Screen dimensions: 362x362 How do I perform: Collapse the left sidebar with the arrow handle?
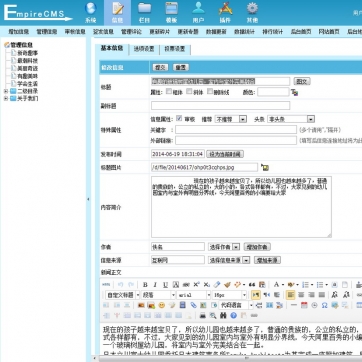click(88, 199)
